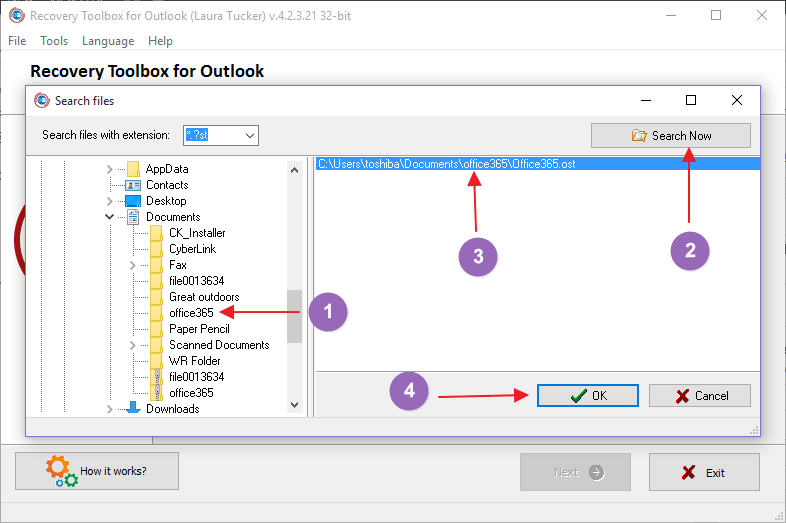Confirm selection with the OK button

(x=588, y=396)
